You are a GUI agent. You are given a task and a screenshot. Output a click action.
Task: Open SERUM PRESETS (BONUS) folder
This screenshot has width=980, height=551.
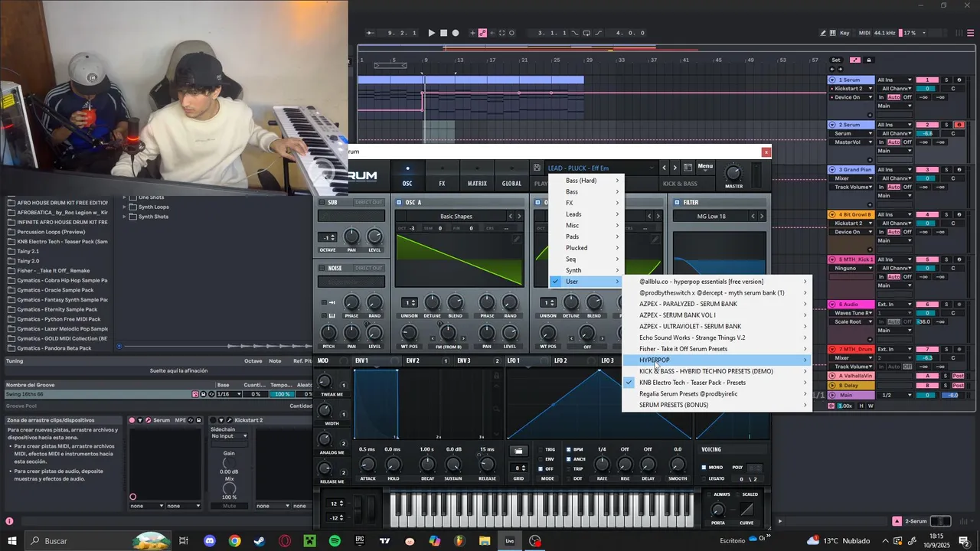(717, 405)
